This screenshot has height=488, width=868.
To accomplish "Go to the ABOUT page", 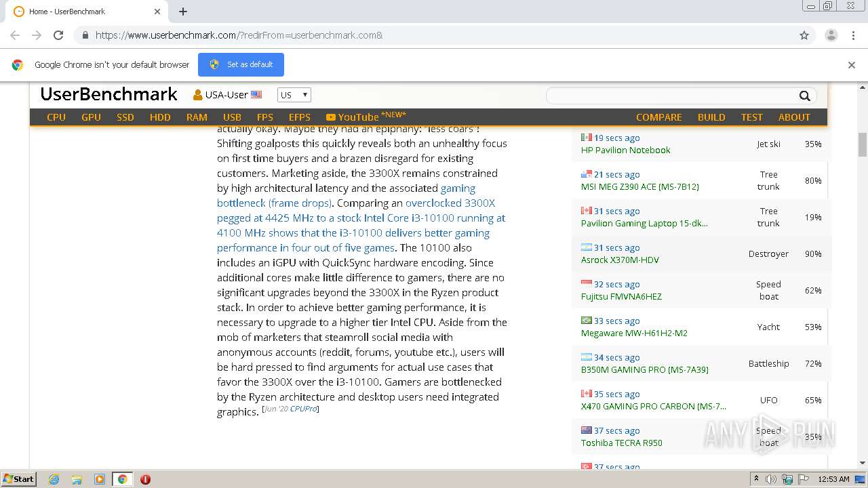I will click(794, 117).
